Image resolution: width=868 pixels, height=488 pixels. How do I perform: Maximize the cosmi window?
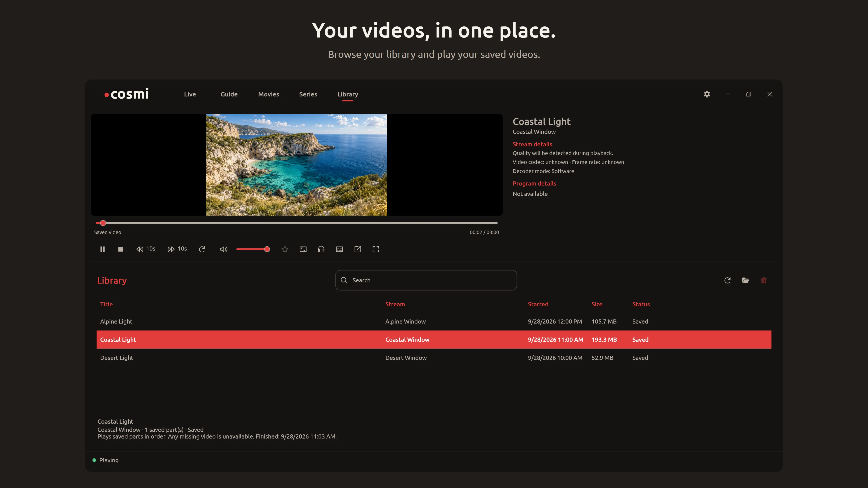(749, 94)
